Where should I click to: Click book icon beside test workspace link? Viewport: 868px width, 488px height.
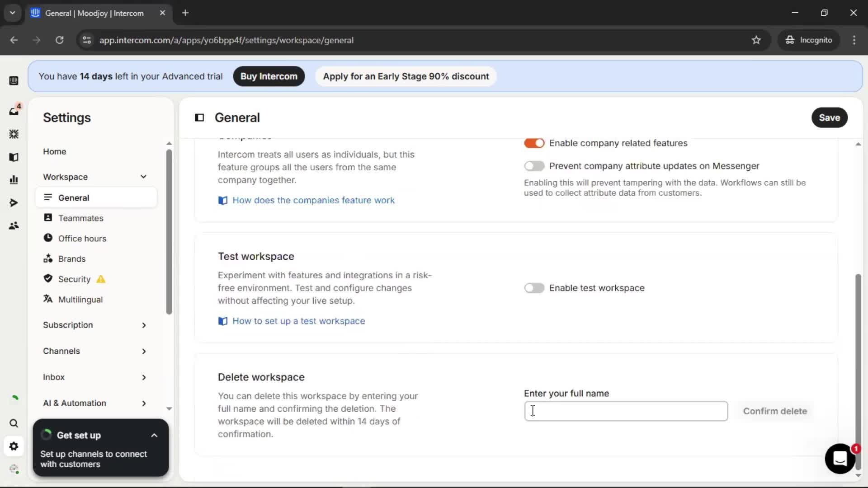tap(223, 321)
